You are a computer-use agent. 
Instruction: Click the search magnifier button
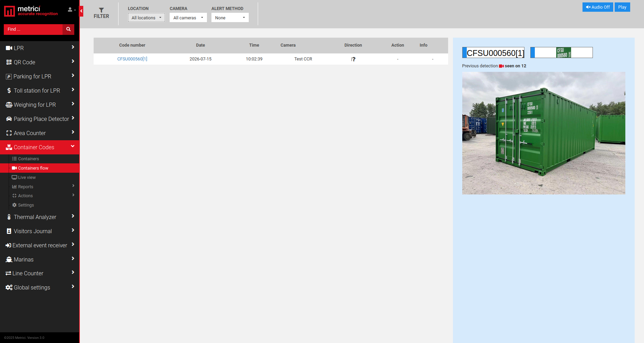coord(68,29)
